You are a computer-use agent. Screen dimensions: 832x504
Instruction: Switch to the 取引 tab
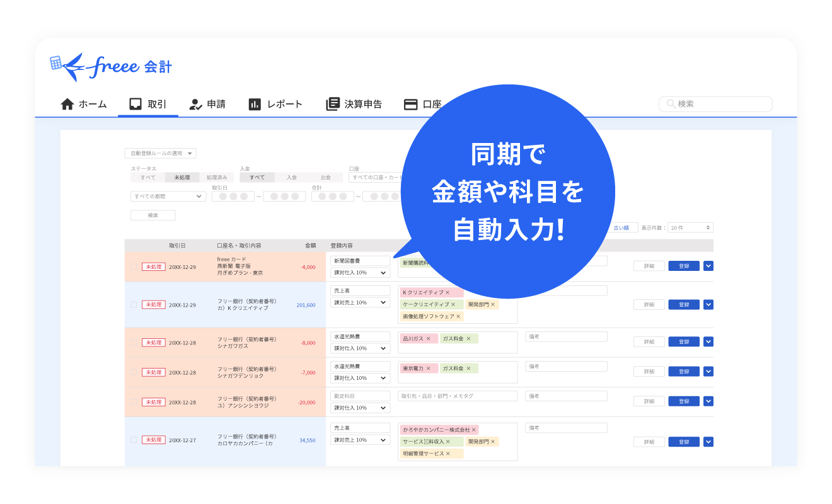tap(148, 104)
